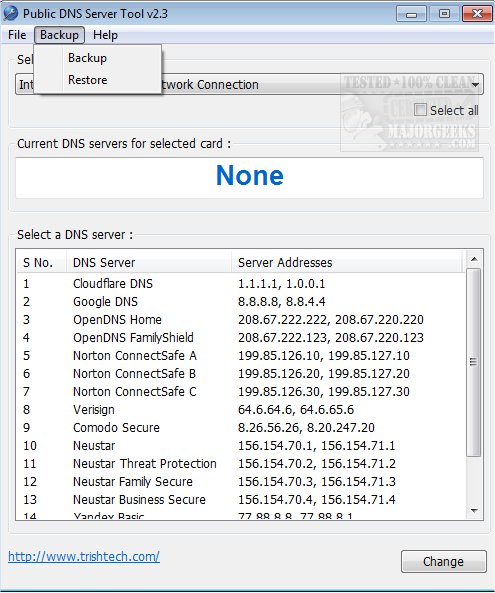Click the address 199.85.126.30, 199.85.127.30
The width and height of the screenshot is (495, 593).
(324, 391)
